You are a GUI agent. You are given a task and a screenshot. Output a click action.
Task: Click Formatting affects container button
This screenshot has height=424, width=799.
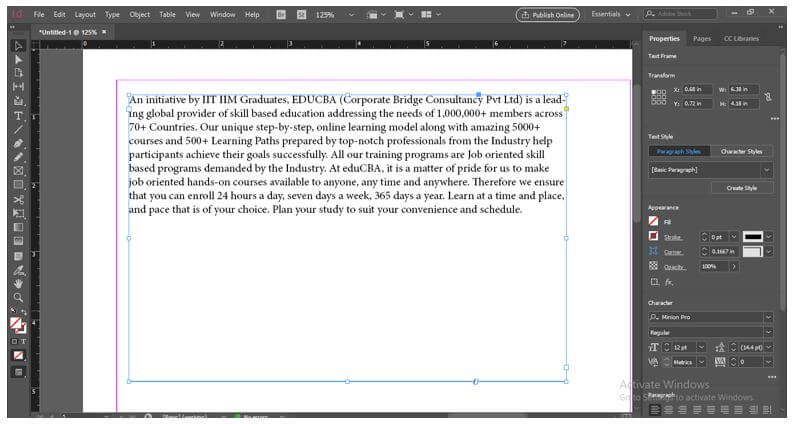pos(14,341)
